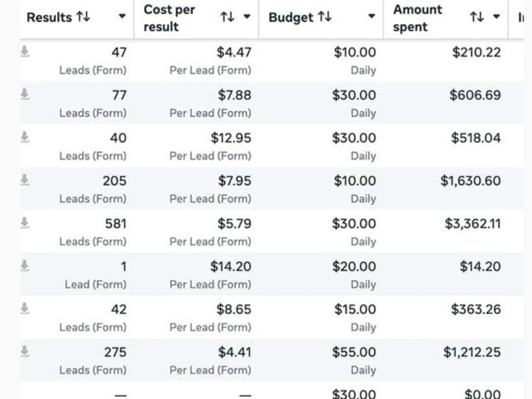Viewport: 532px width, 399px height.
Task: Sort by Cost per result arrows
Action: point(227,16)
